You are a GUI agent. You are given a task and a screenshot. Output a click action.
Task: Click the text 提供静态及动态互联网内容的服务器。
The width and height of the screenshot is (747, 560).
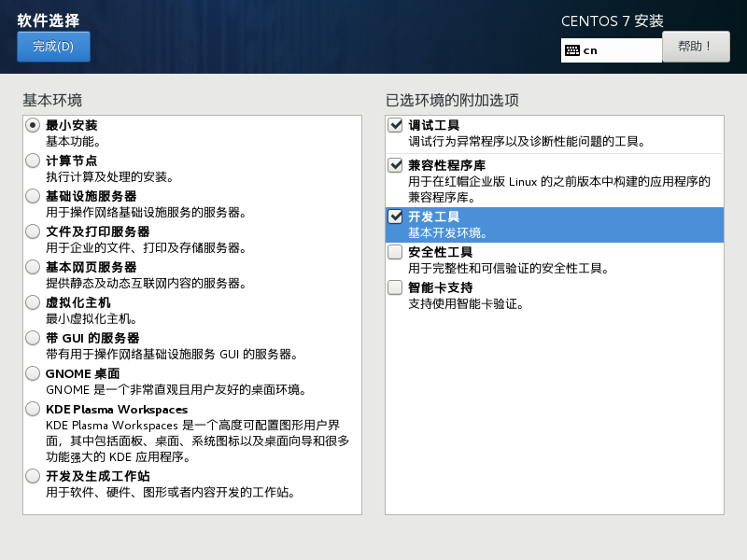(x=146, y=284)
